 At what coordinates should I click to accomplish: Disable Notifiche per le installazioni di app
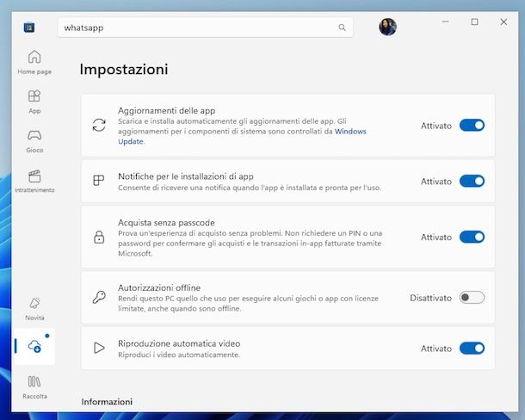[x=472, y=182]
